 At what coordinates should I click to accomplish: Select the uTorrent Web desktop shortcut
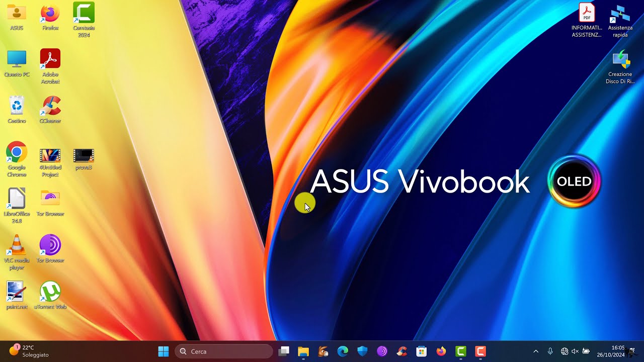50,295
